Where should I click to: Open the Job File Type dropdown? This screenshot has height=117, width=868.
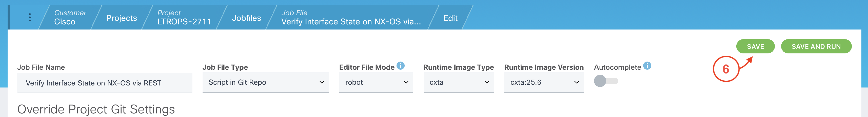click(x=265, y=82)
